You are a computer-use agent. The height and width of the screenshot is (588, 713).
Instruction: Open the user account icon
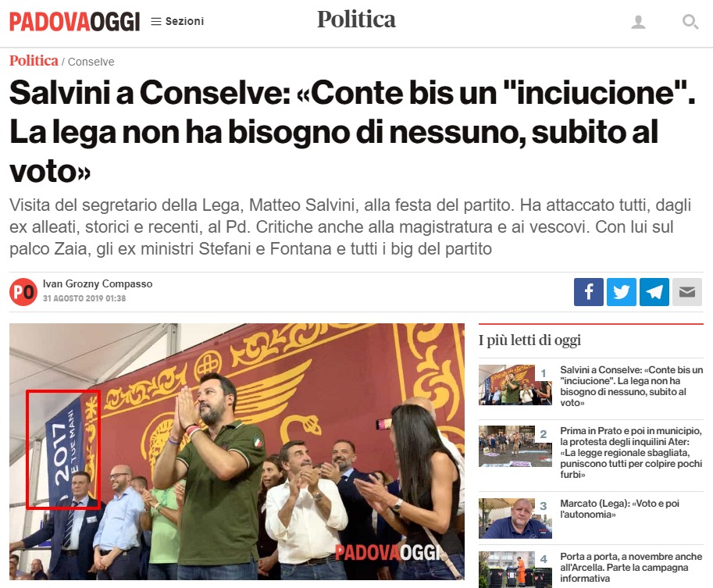[x=639, y=21]
